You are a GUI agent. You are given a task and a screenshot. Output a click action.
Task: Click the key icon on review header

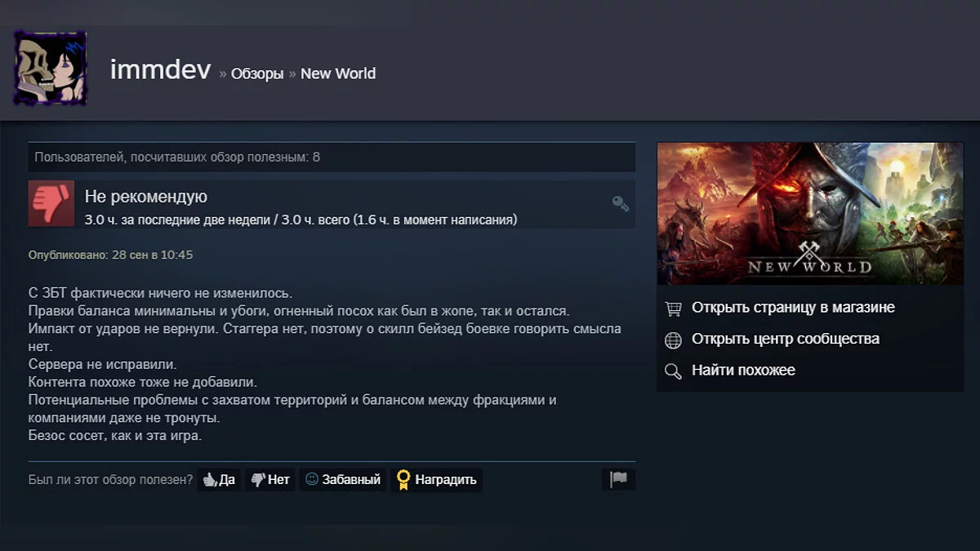point(621,203)
